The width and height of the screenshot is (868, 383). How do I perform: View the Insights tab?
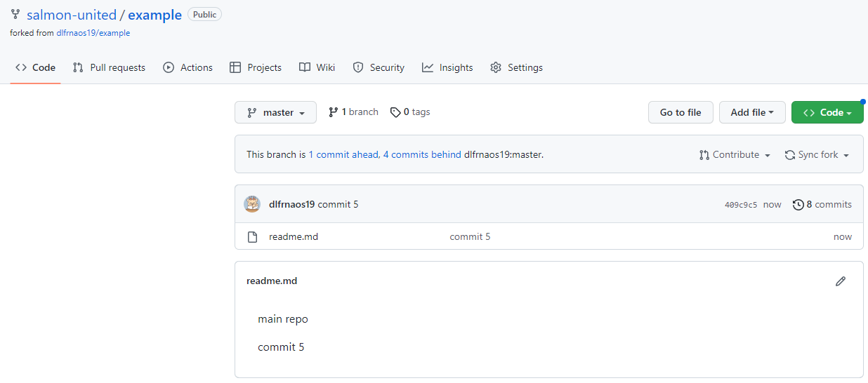[447, 67]
